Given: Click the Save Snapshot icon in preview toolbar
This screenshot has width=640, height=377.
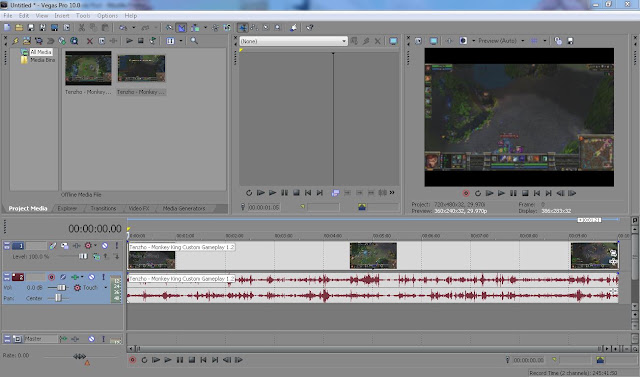Looking at the screenshot, I should tap(570, 41).
